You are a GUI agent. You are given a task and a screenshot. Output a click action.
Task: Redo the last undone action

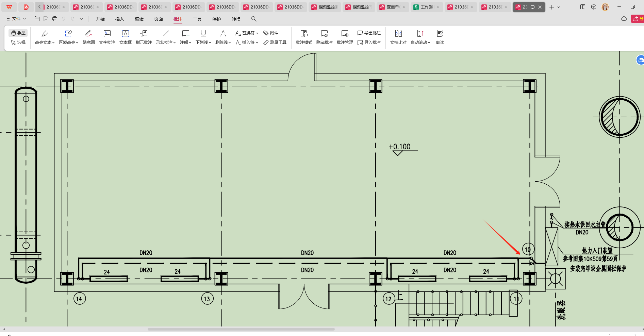click(x=72, y=19)
